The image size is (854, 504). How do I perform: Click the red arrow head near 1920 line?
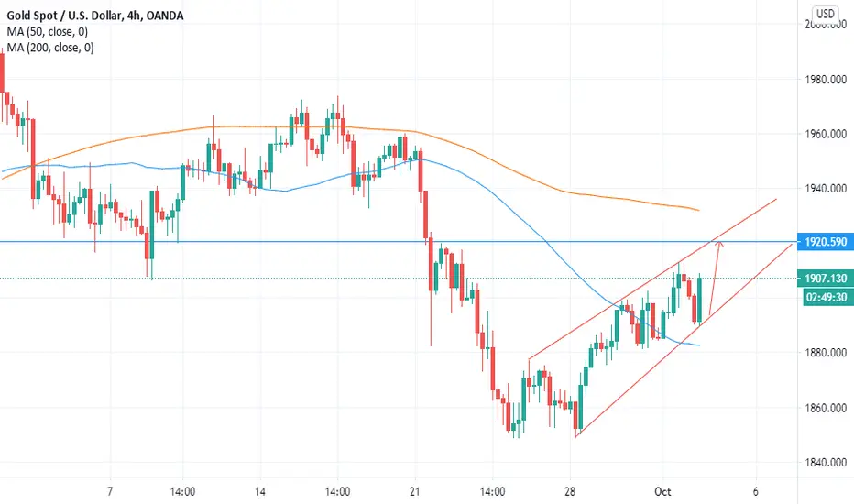(719, 244)
